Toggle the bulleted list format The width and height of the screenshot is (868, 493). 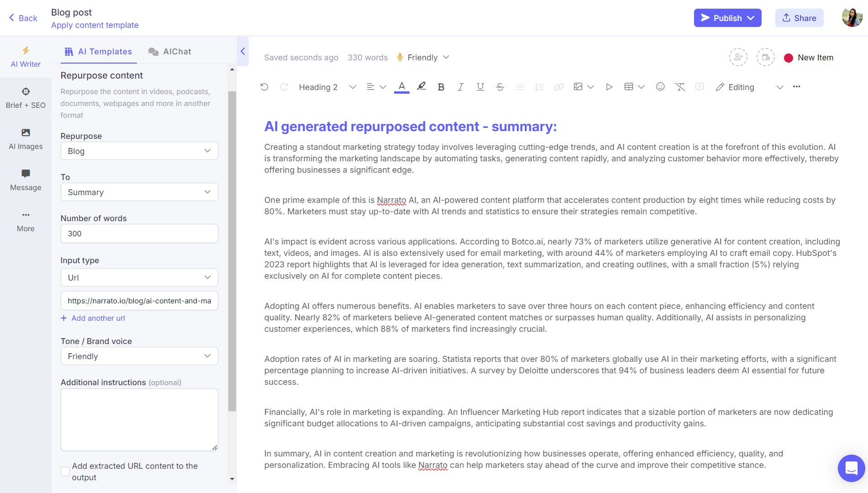pyautogui.click(x=520, y=86)
